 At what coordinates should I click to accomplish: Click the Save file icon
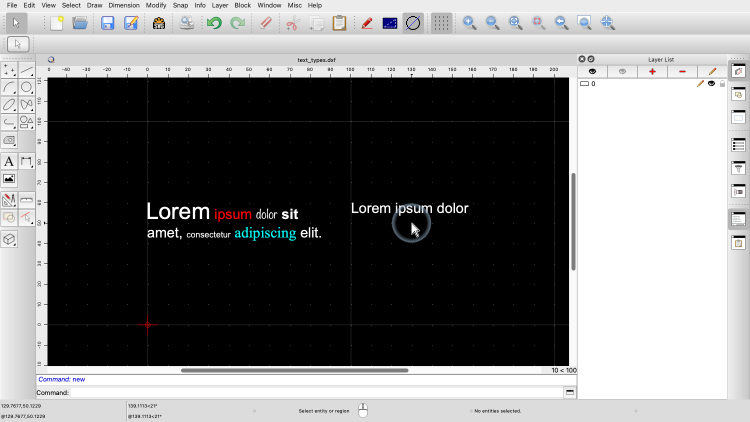[x=107, y=22]
